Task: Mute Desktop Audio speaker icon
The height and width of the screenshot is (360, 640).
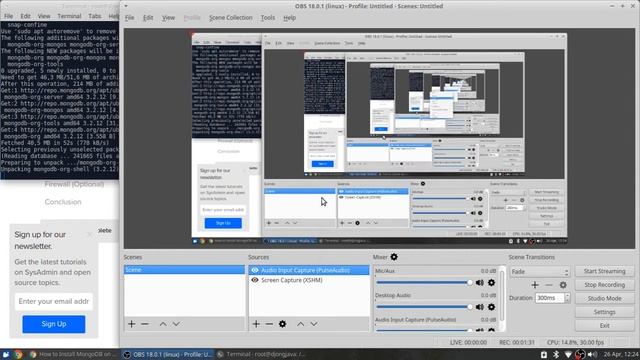Action: click(480, 307)
